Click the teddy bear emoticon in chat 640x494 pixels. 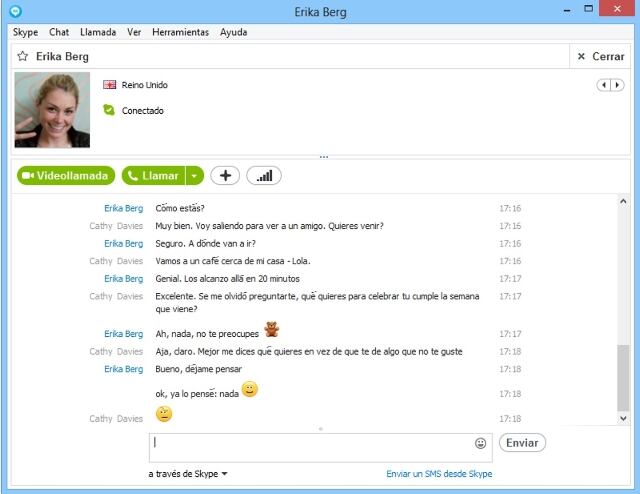tap(271, 330)
